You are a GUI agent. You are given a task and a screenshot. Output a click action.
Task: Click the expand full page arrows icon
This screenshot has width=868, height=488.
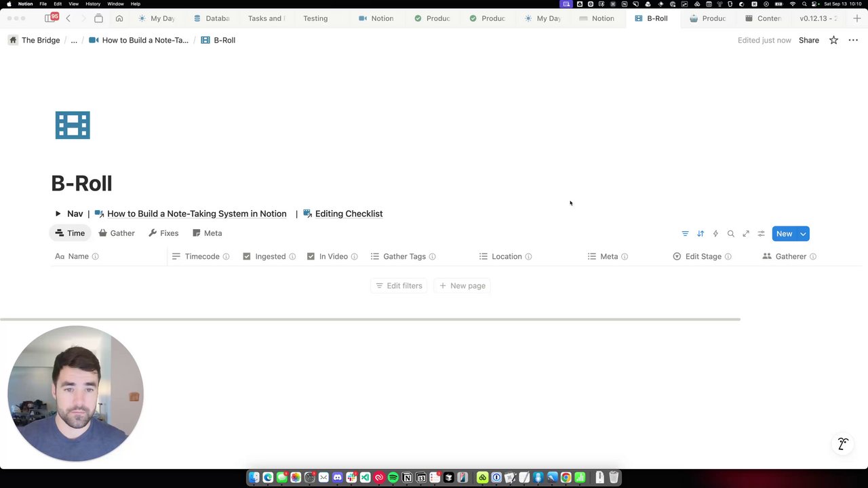coord(746,234)
